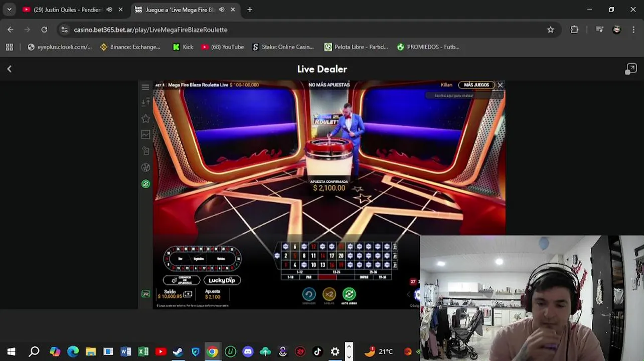
Task: Bet on number 20
Action: coord(341,256)
